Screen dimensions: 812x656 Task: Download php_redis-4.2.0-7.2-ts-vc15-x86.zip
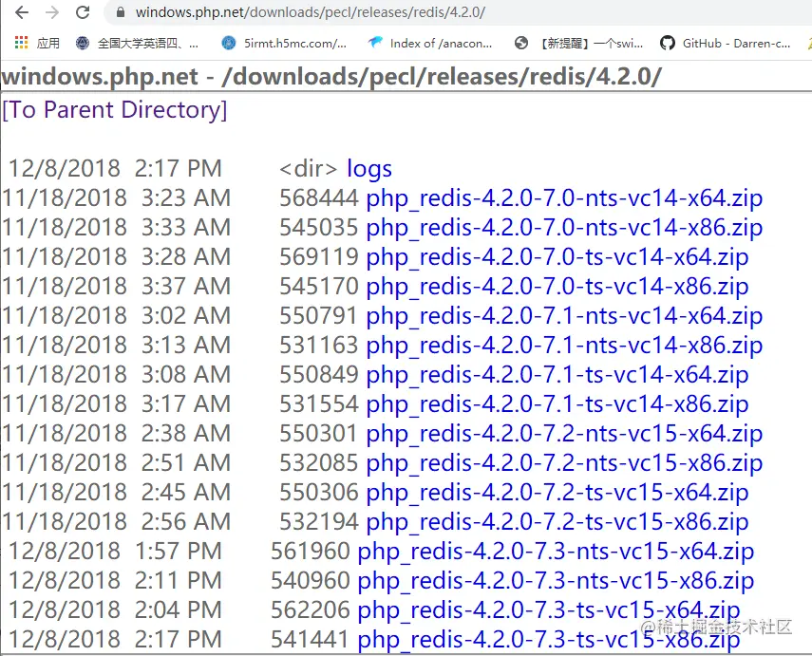(x=557, y=522)
